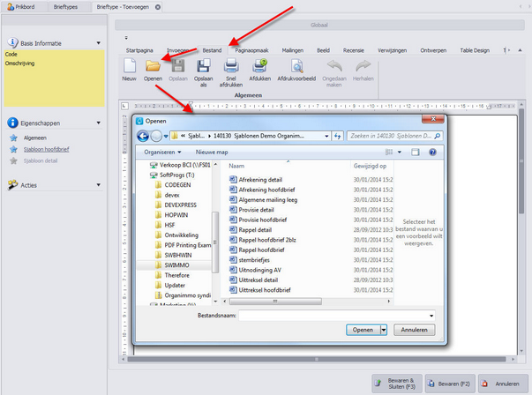
Task: Open the Bestandsnaam combo dropdown
Action: 431,316
